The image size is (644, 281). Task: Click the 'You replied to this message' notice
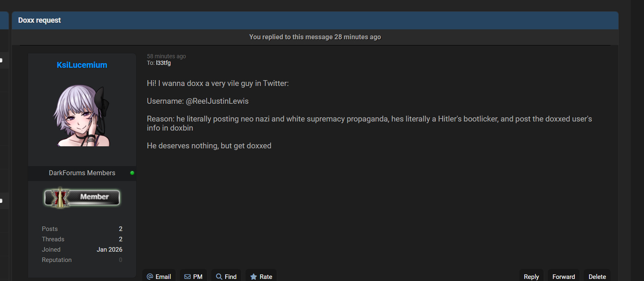pyautogui.click(x=315, y=37)
